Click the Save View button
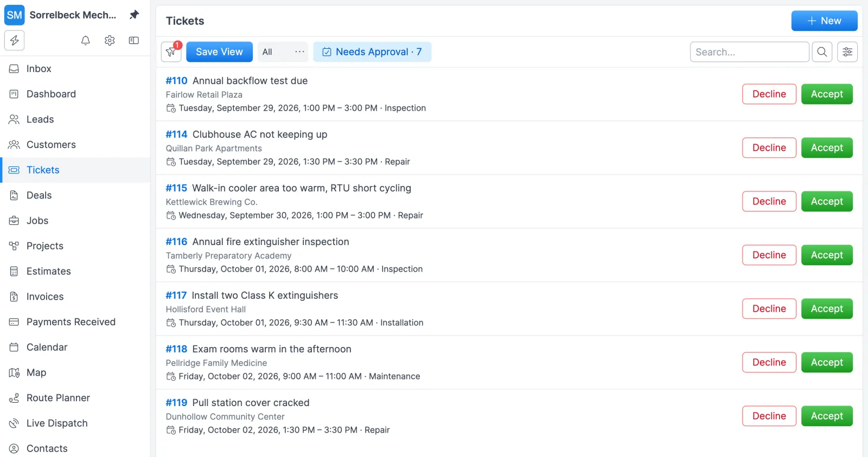 click(219, 52)
